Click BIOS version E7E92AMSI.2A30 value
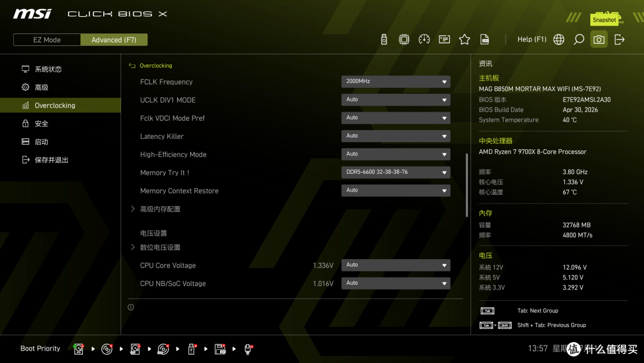 point(587,100)
